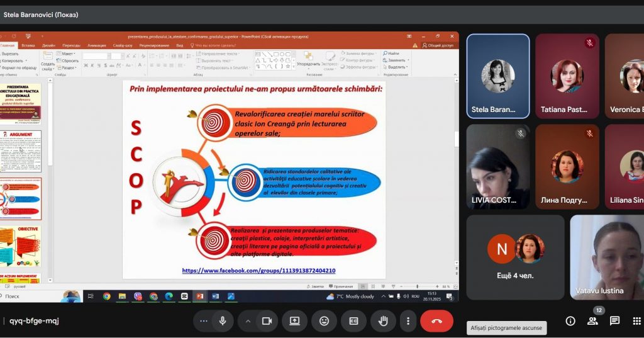Expand the Заменить replace dropdown

coord(397,60)
